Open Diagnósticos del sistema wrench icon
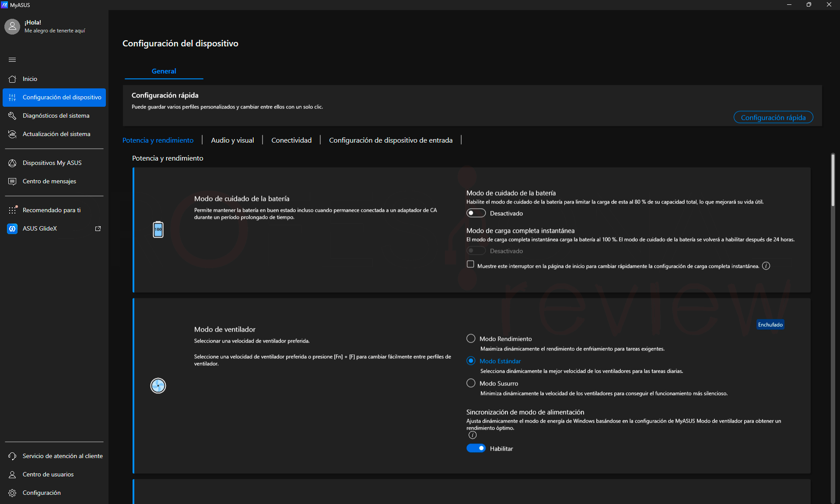This screenshot has width=840, height=504. pos(12,115)
